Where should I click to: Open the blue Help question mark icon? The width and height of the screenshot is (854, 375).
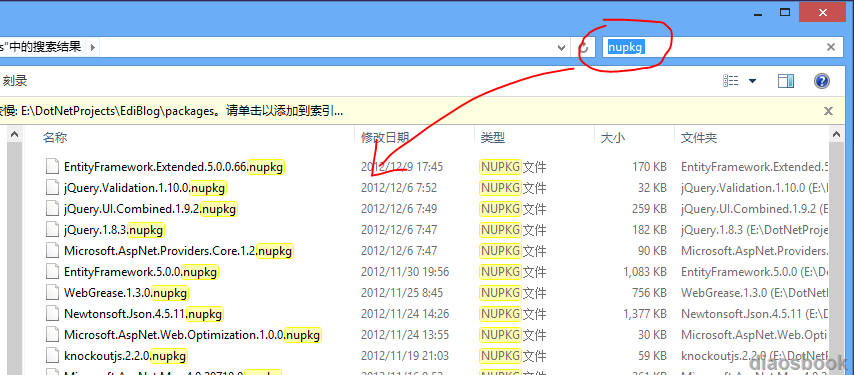click(x=822, y=81)
